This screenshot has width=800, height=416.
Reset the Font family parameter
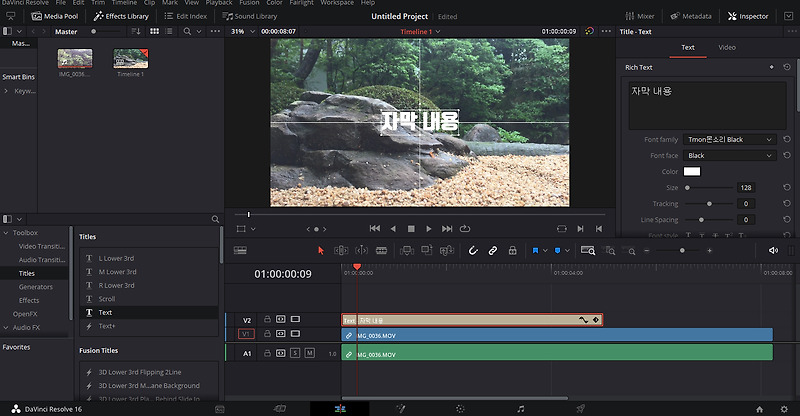tap(787, 140)
